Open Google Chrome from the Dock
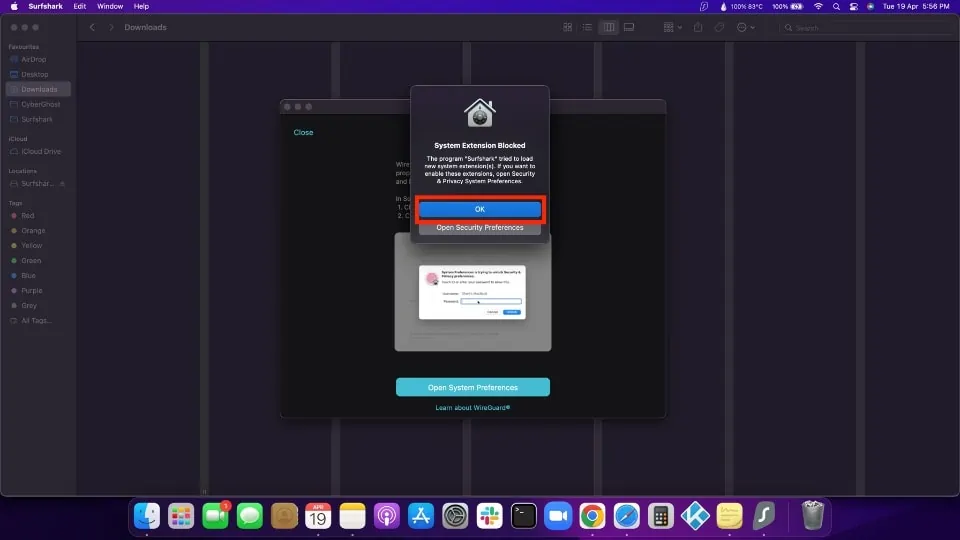This screenshot has height=540, width=960. click(x=593, y=516)
